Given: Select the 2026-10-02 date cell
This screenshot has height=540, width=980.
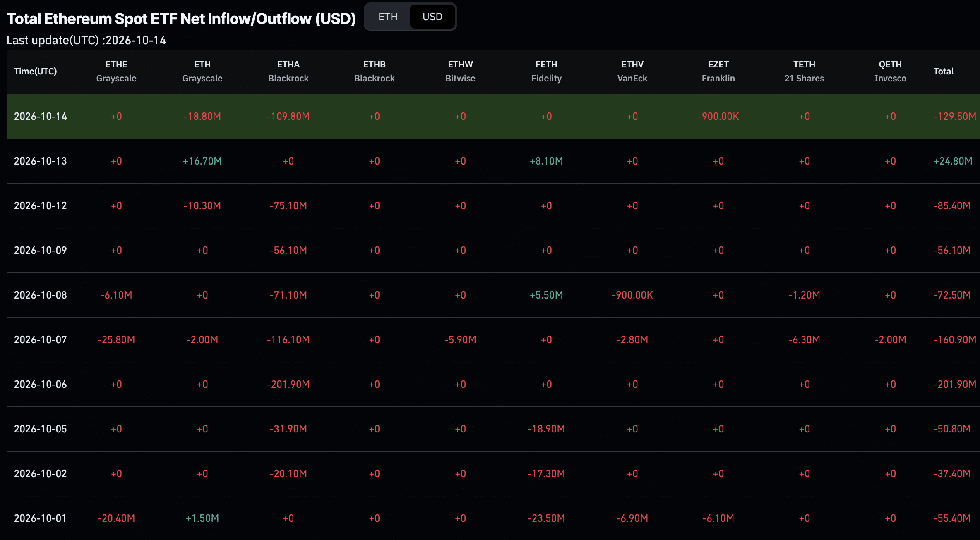Looking at the screenshot, I should coord(41,474).
